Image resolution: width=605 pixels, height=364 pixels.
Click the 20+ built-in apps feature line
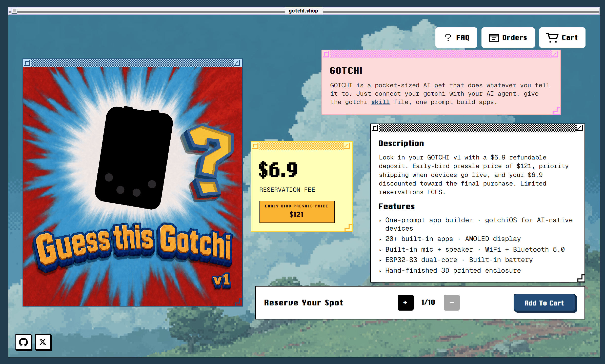[x=453, y=239]
